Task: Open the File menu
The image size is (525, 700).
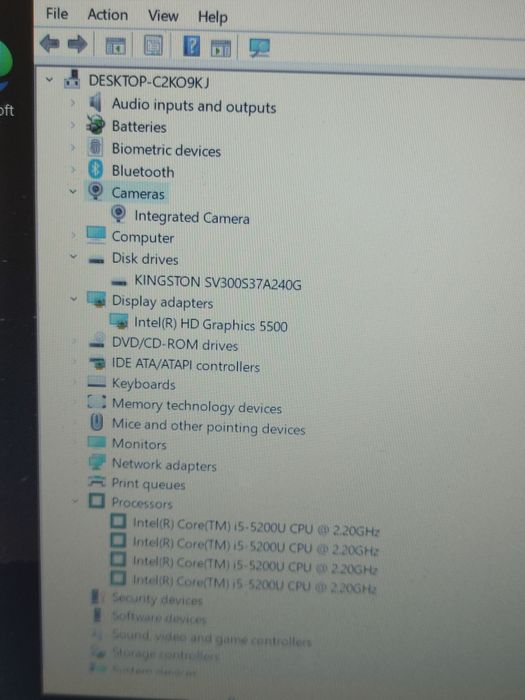Action: pyautogui.click(x=57, y=13)
